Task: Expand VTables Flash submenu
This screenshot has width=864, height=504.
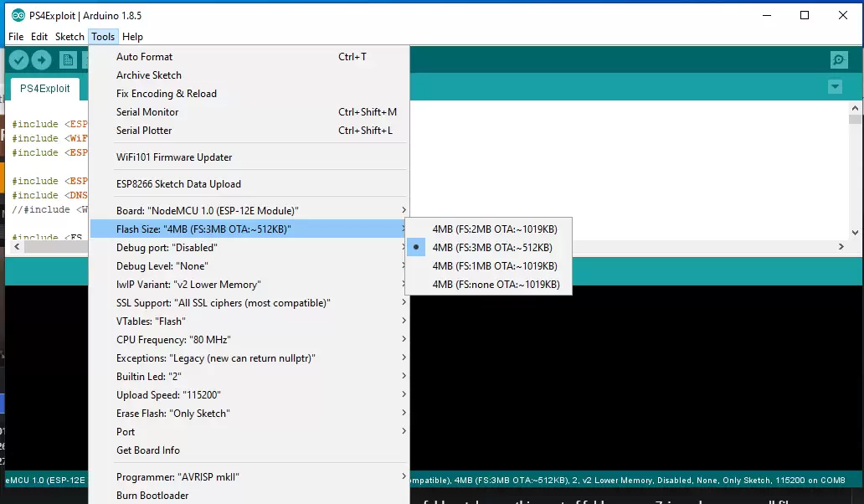Action: tap(249, 321)
